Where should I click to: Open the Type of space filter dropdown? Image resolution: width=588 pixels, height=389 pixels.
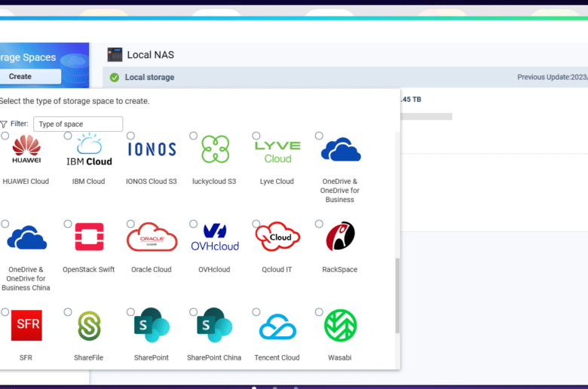78,124
